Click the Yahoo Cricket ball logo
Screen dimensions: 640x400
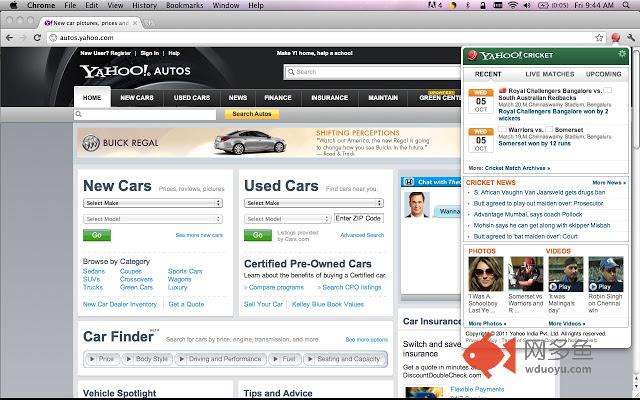tap(472, 55)
